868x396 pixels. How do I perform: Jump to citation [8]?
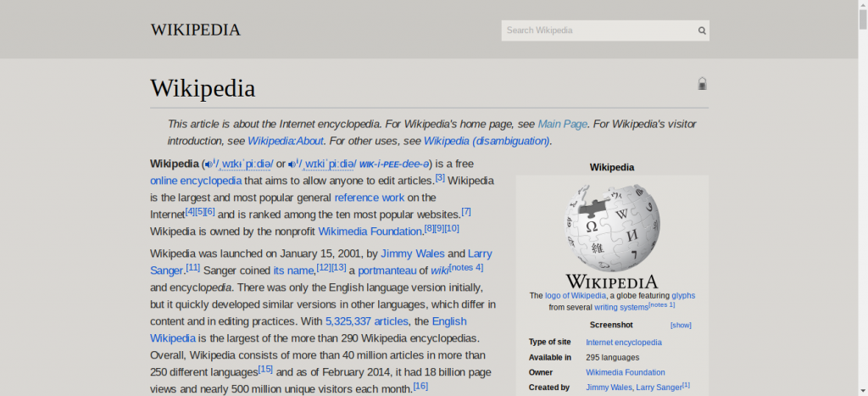(x=429, y=228)
